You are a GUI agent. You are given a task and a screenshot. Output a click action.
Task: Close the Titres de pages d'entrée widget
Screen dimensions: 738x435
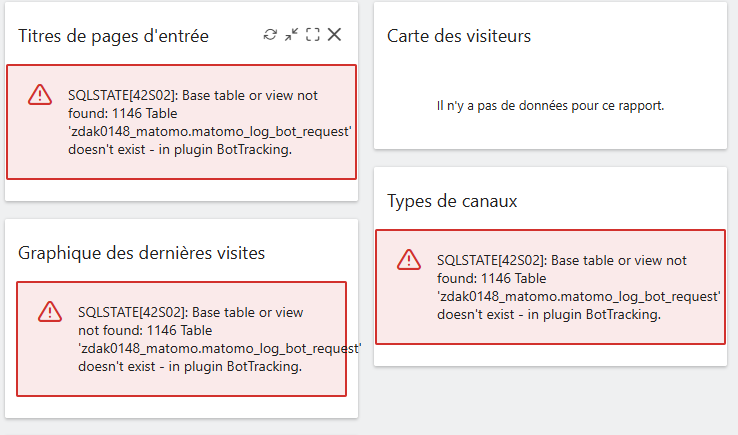point(335,35)
